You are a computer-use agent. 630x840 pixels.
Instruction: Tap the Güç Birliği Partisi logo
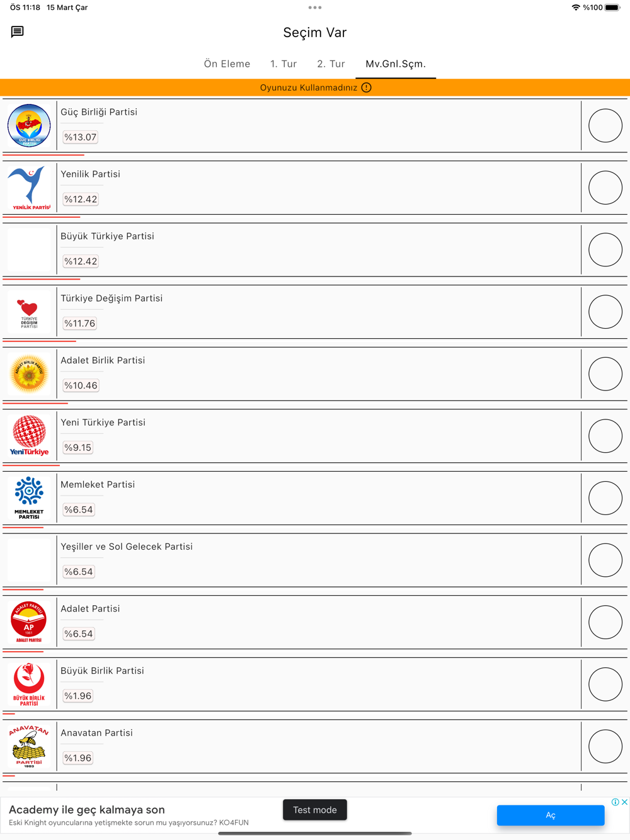29,125
